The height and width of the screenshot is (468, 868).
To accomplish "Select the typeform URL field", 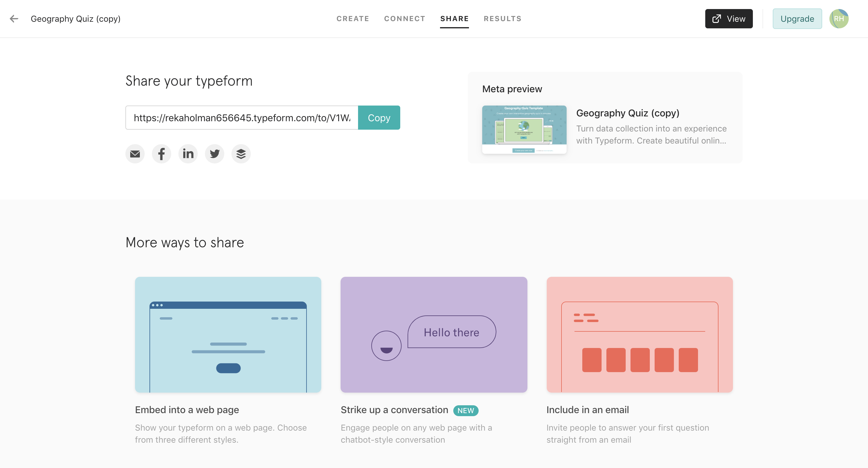I will [242, 118].
